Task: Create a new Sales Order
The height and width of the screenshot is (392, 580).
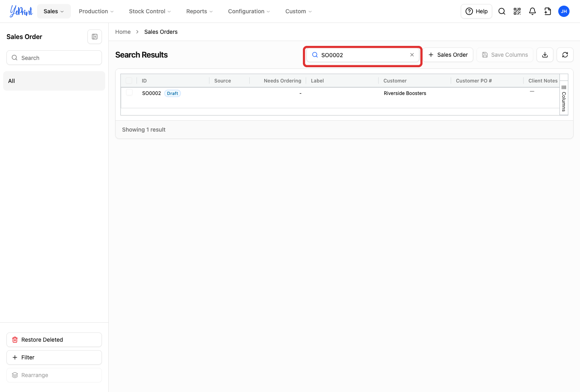Action: 448,55
